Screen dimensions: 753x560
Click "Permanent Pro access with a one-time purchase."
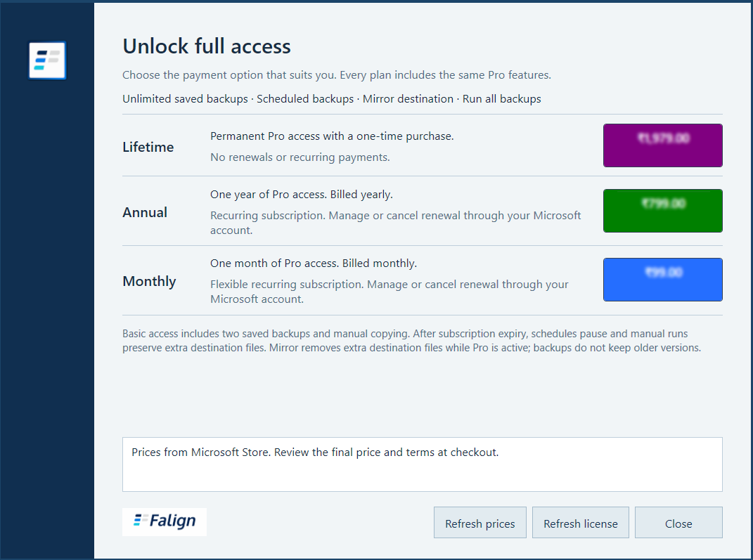(332, 136)
